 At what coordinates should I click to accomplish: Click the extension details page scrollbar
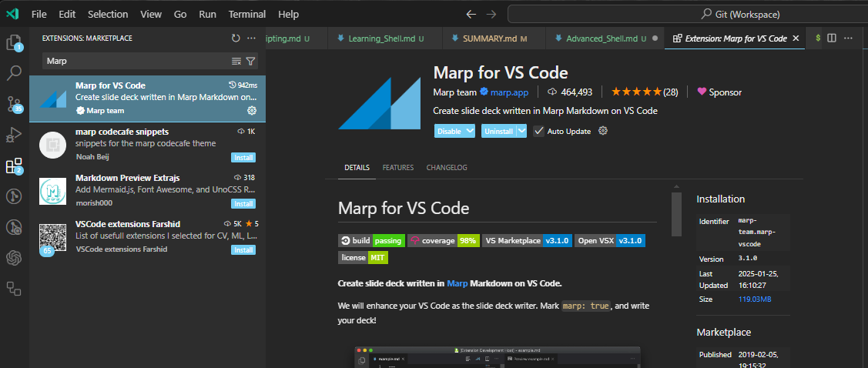pos(676,214)
